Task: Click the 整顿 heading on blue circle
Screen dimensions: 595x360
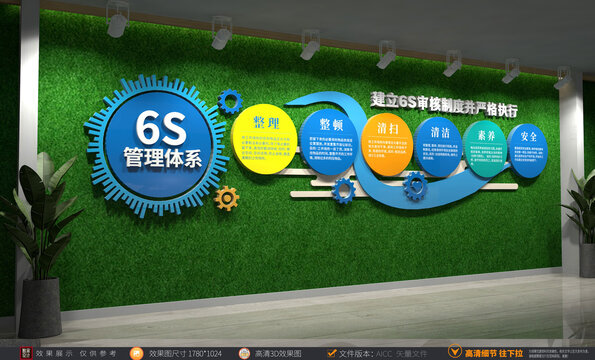Action: [331, 124]
